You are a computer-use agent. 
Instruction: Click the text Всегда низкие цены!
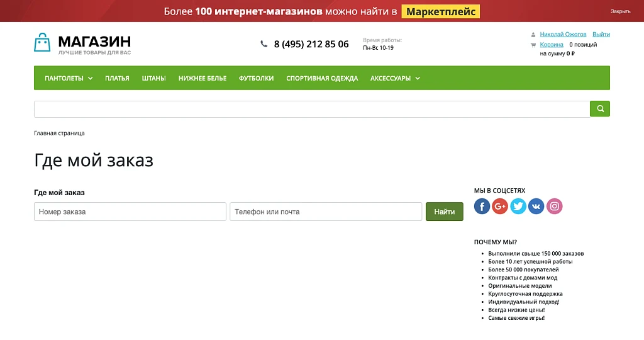pyautogui.click(x=516, y=310)
